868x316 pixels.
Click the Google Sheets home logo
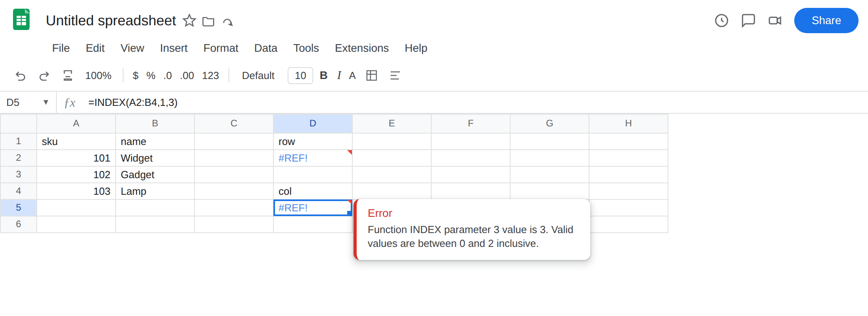click(21, 20)
